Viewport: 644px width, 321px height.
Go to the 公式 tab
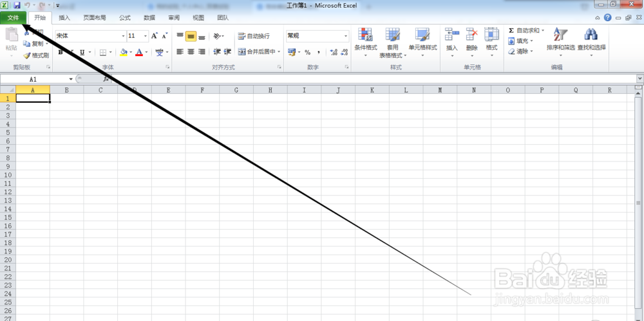(125, 17)
